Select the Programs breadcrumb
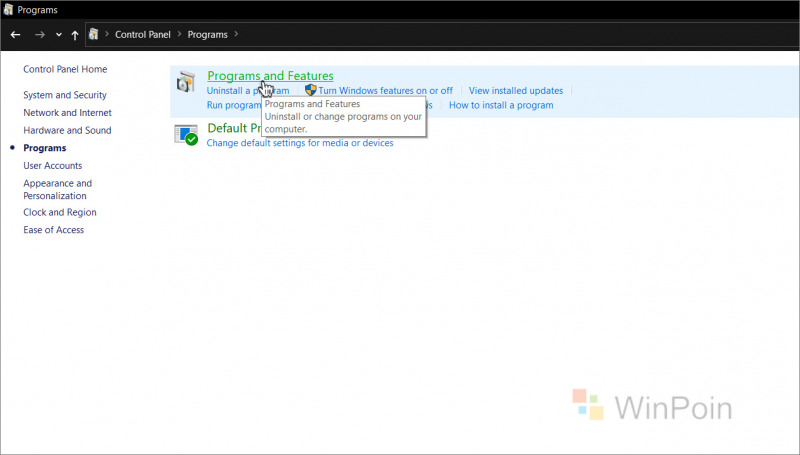Screen dimensions: 800x455 tap(208, 35)
